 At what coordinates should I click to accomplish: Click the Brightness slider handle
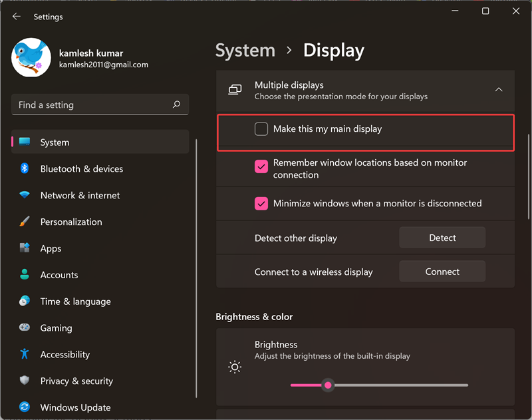coord(327,385)
